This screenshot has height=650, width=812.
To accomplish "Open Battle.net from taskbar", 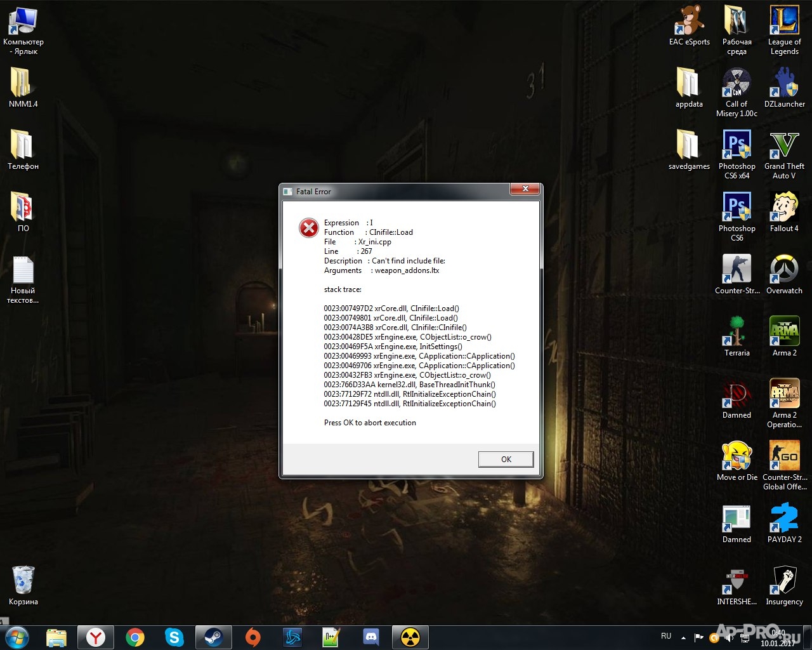I will [292, 637].
